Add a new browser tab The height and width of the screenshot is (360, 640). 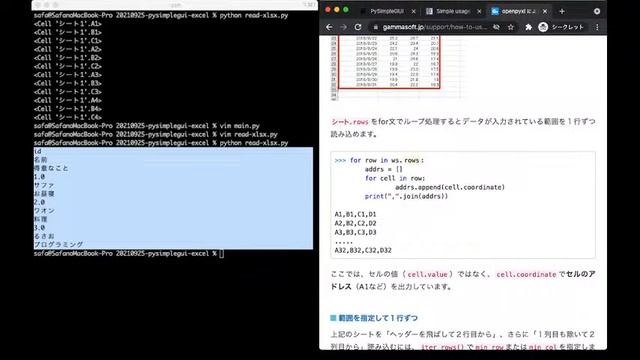[x=562, y=11]
